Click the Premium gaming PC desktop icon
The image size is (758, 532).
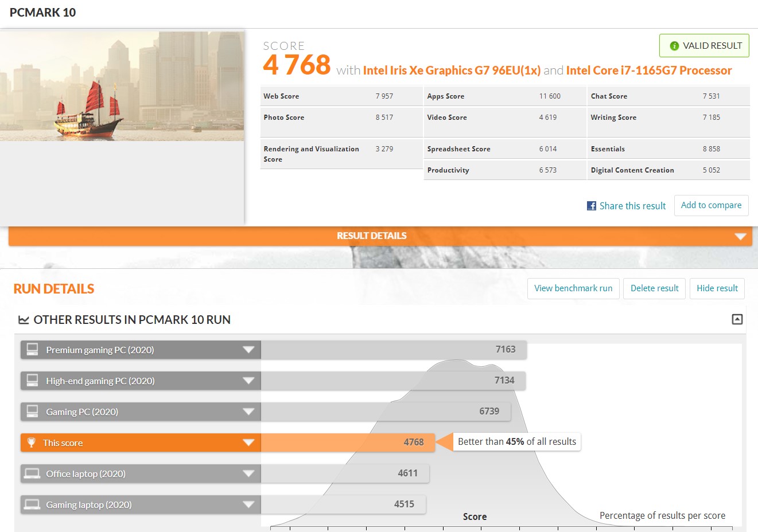click(33, 350)
